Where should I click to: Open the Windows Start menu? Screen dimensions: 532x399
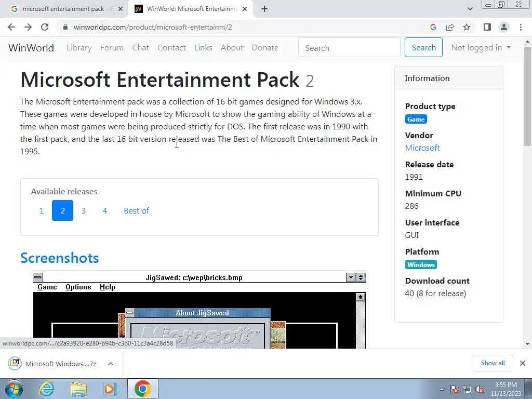(14, 389)
